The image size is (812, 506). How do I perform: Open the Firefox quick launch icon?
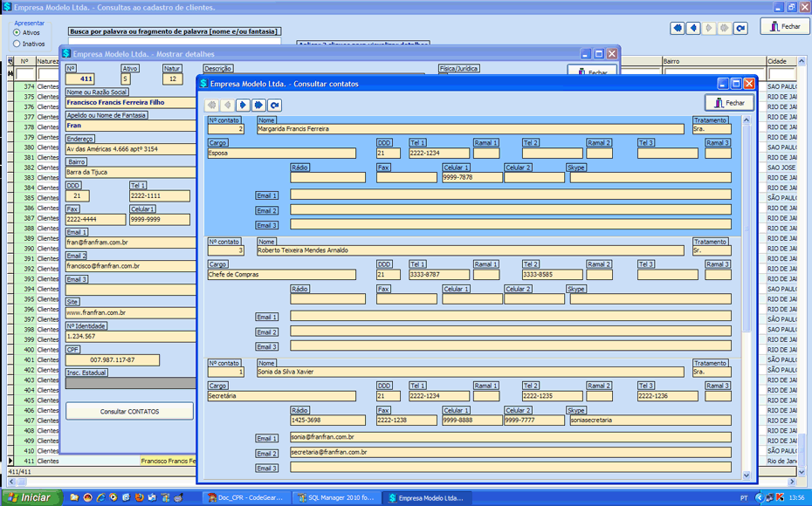click(140, 498)
